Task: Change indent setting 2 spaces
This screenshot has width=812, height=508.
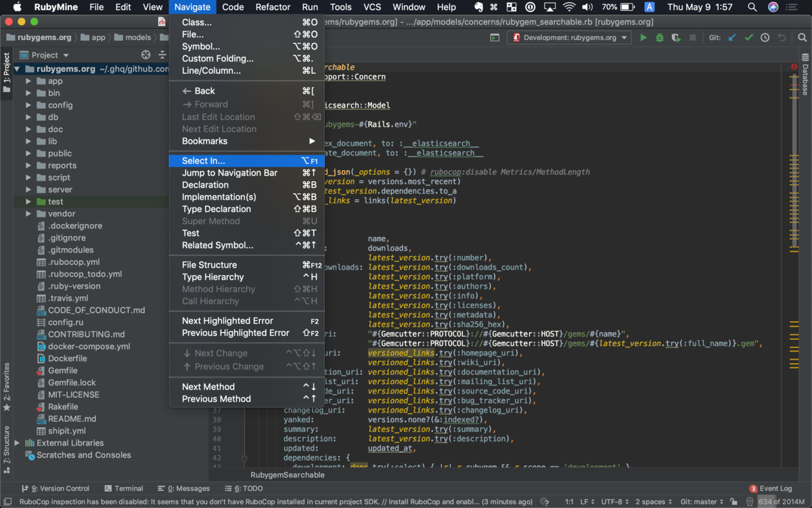Action: pos(654,502)
